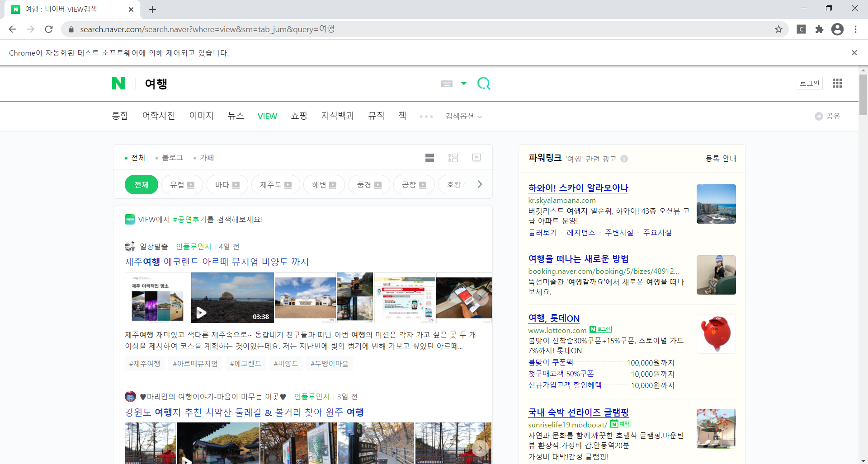Open the 제주 이색적인 명소 thumbnail
The height and width of the screenshot is (464, 868).
point(157,298)
